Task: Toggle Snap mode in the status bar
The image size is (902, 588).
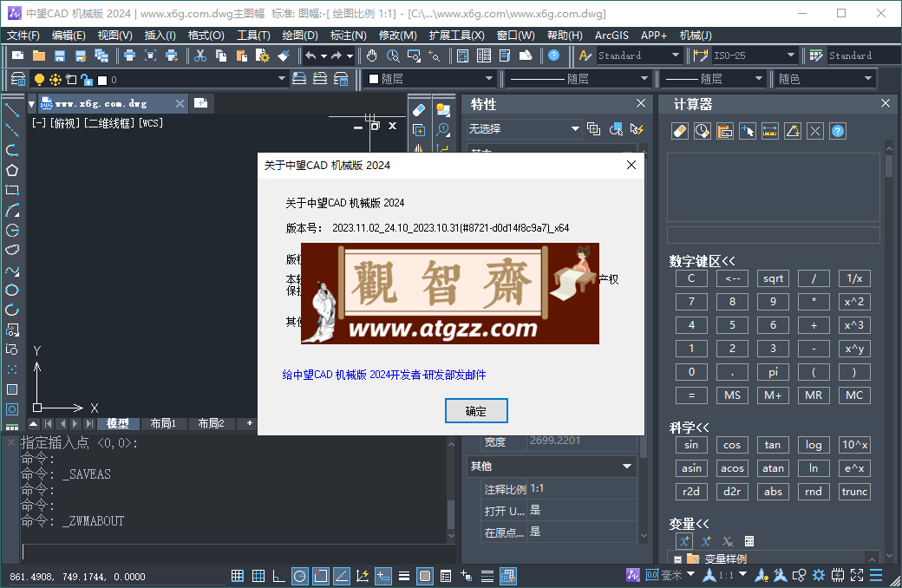Action: (237, 576)
